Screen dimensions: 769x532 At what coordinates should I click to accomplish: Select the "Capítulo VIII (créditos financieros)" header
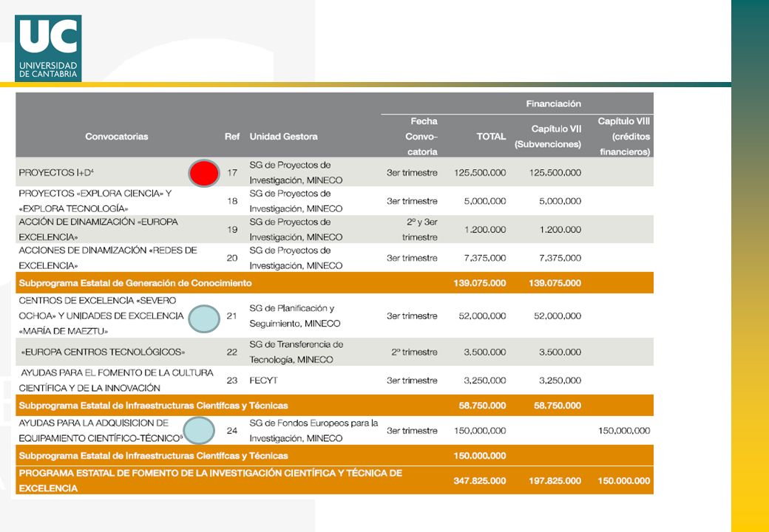[624, 136]
